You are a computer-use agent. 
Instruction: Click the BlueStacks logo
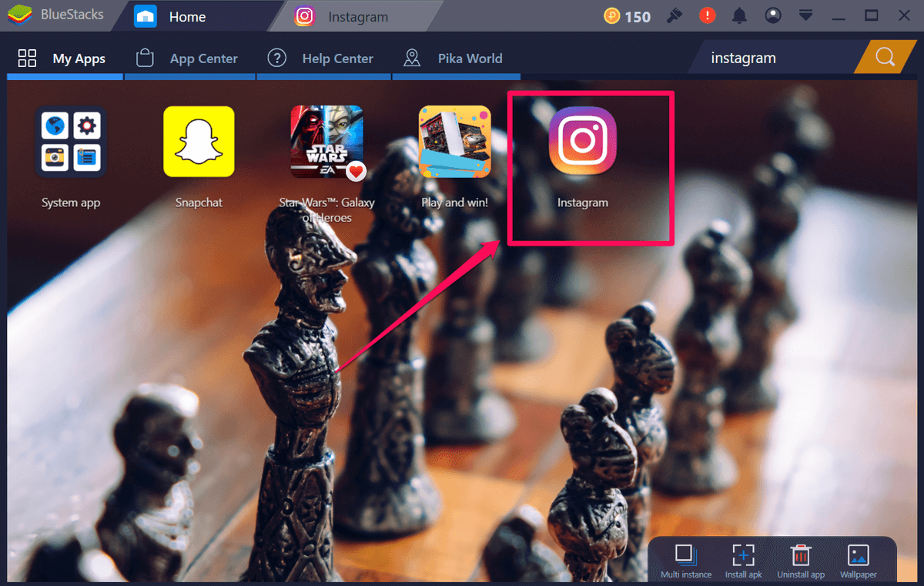pyautogui.click(x=20, y=16)
